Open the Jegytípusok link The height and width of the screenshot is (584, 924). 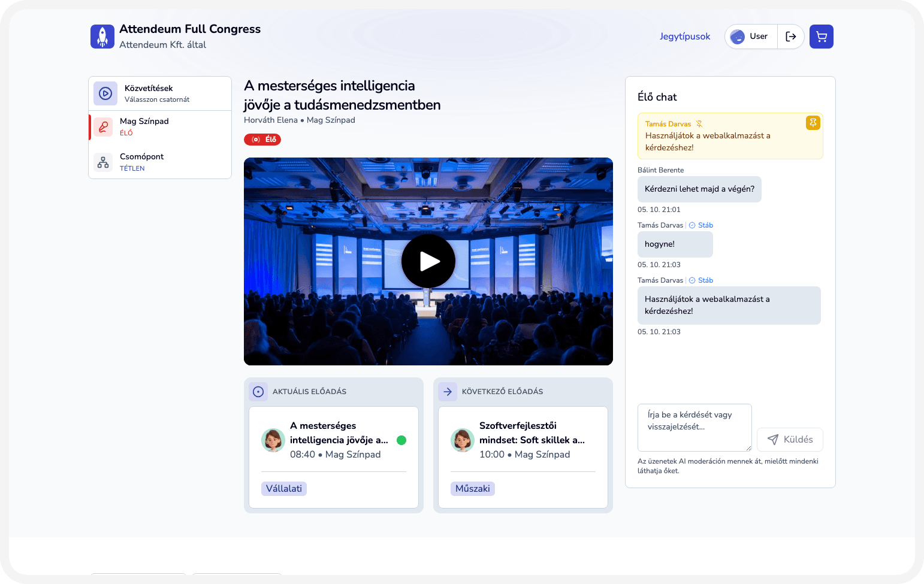(685, 37)
